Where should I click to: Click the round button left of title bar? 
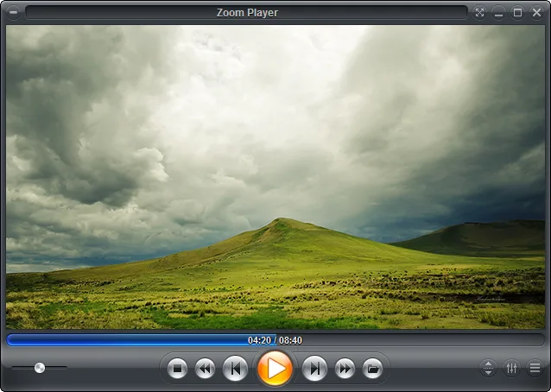[13, 12]
